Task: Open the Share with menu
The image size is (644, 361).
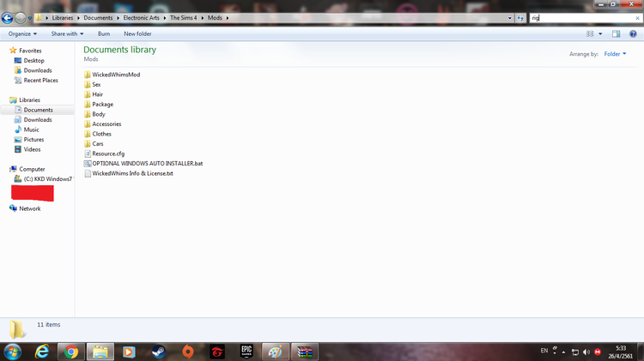Action: (67, 33)
